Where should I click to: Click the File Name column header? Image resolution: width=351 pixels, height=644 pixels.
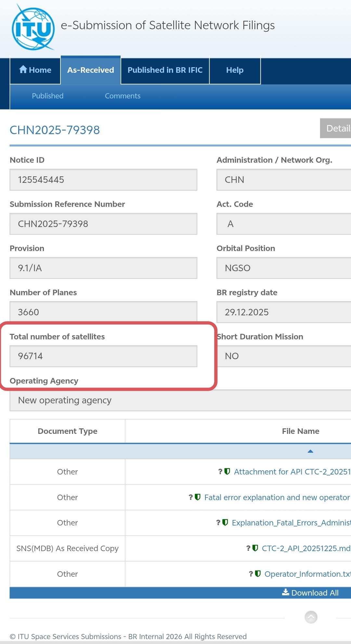(x=300, y=431)
